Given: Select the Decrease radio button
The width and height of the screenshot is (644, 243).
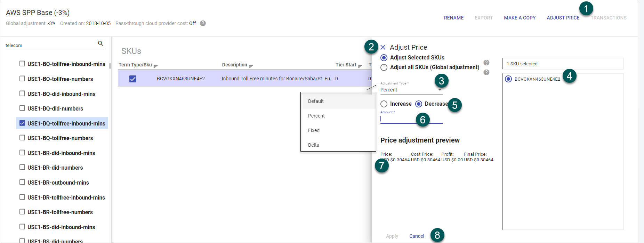Looking at the screenshot, I should (x=419, y=104).
